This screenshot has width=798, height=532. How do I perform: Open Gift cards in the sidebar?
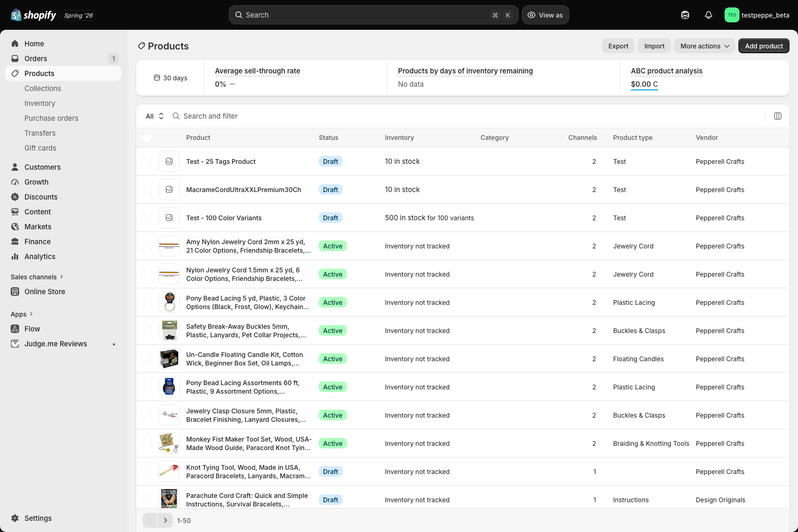(x=40, y=148)
